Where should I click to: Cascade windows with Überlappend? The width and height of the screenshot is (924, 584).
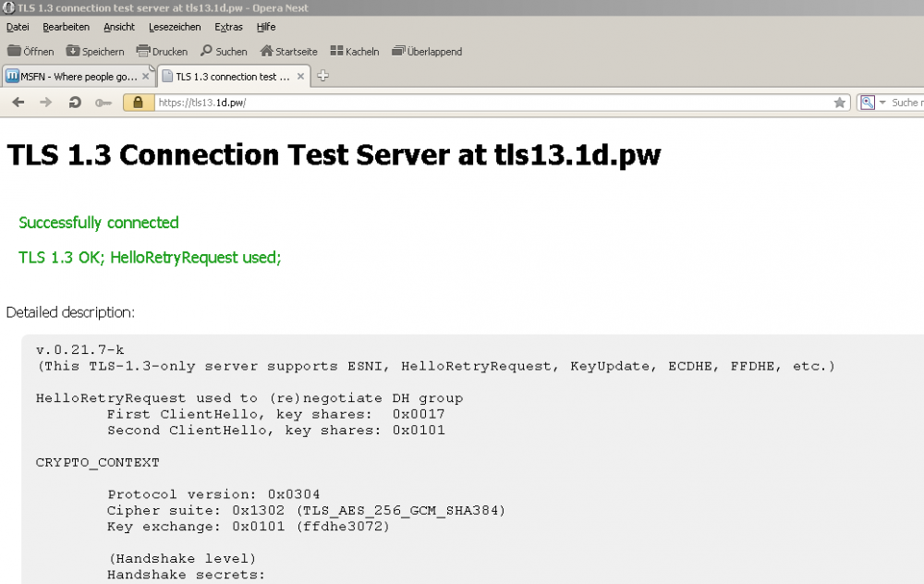tap(427, 52)
